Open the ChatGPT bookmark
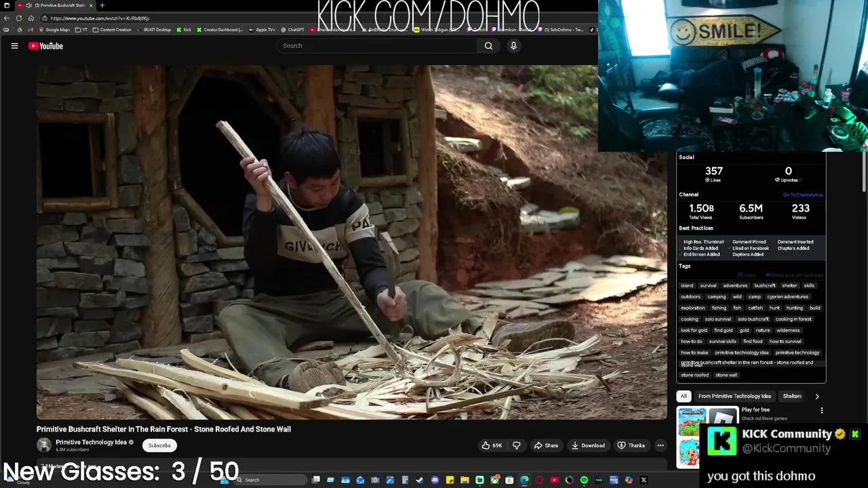This screenshot has width=868, height=488. click(292, 30)
